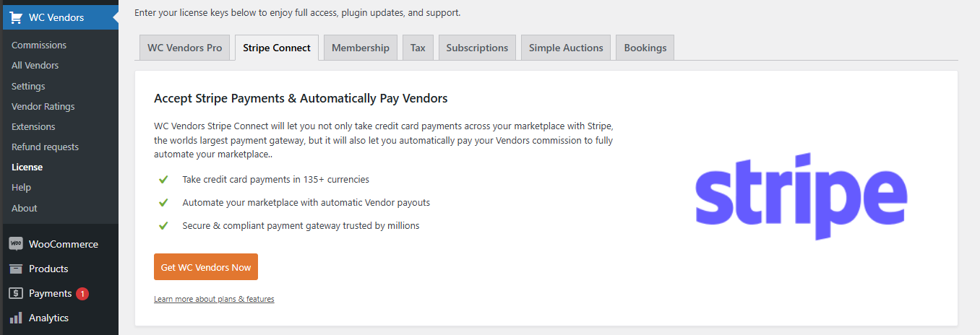Click the Products archive box icon
The width and height of the screenshot is (980, 335).
[16, 269]
